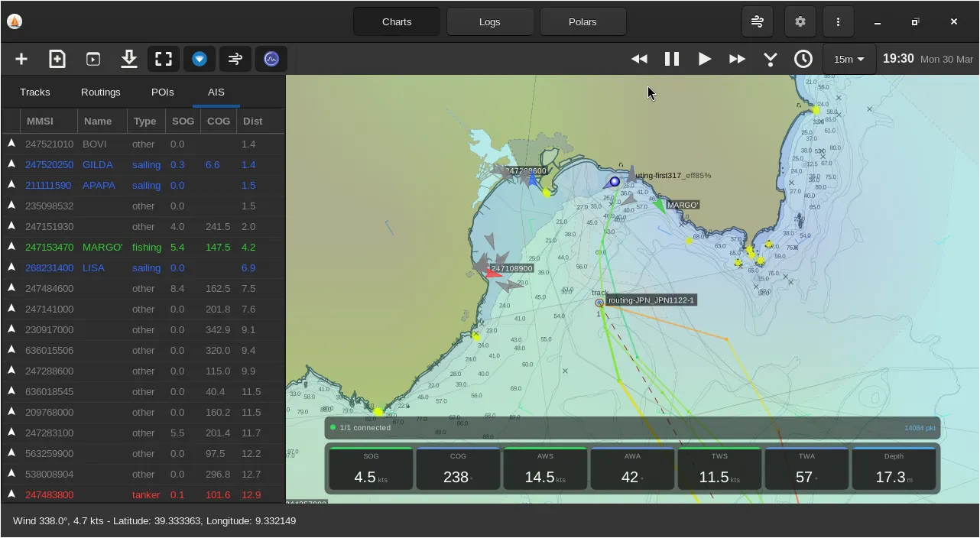Viewport: 980px width, 538px height.
Task: Select AIS row APAPA
Action: click(x=143, y=185)
